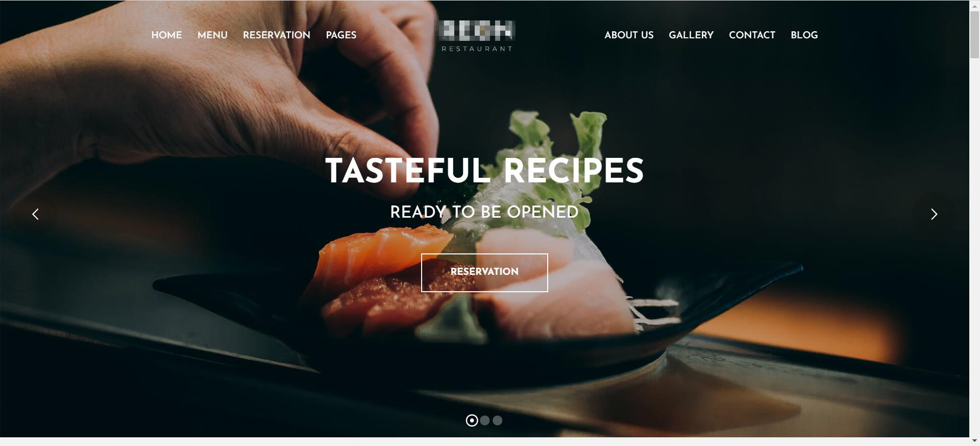Select the first slider pagination dot
Screen dimensions: 980x446
(472, 420)
